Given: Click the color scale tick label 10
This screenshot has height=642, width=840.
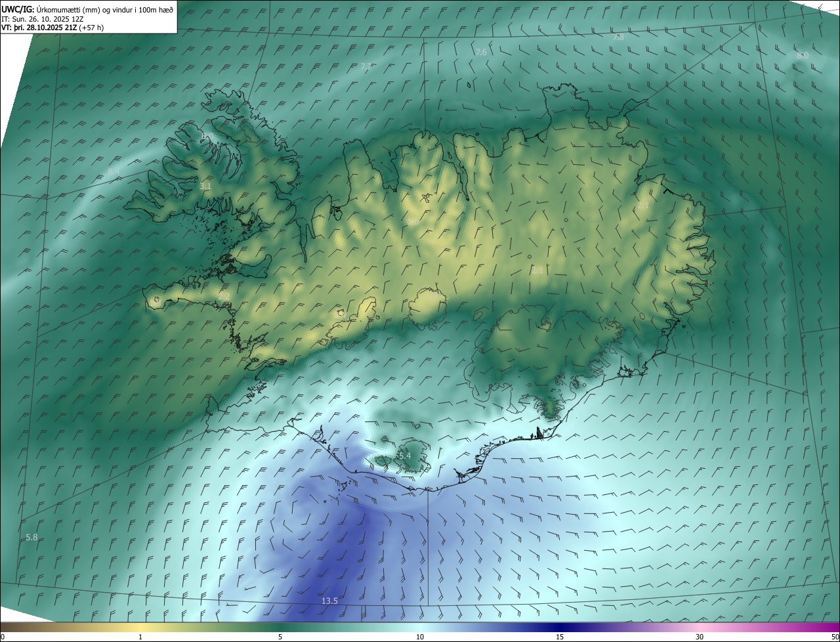Looking at the screenshot, I should coord(420,637).
